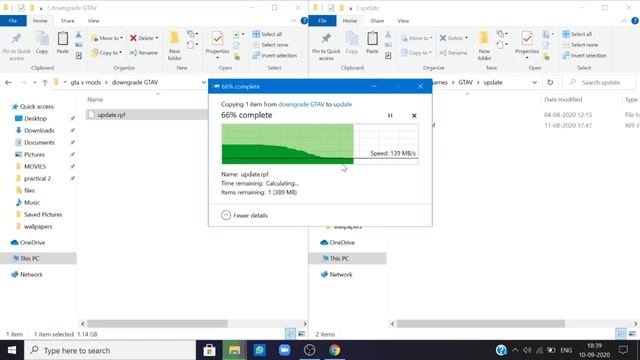Click update destination link in copy dialog
Image resolution: width=640 pixels, height=360 pixels.
click(x=342, y=104)
